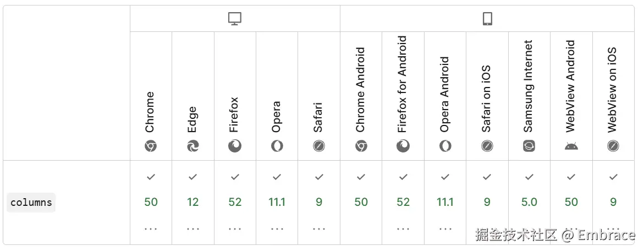Click the checkmark above Opera 11.1
The image size is (644, 251).
(277, 177)
